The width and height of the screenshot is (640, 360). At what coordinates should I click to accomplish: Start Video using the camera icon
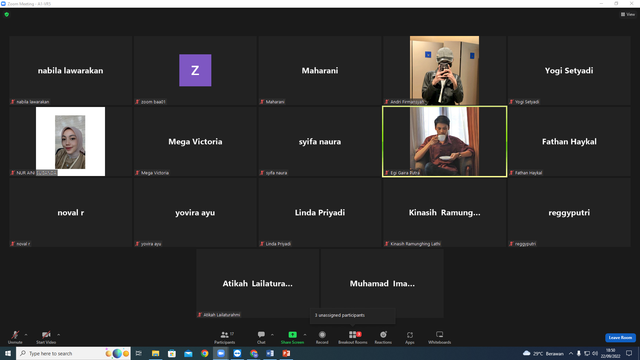[46, 337]
